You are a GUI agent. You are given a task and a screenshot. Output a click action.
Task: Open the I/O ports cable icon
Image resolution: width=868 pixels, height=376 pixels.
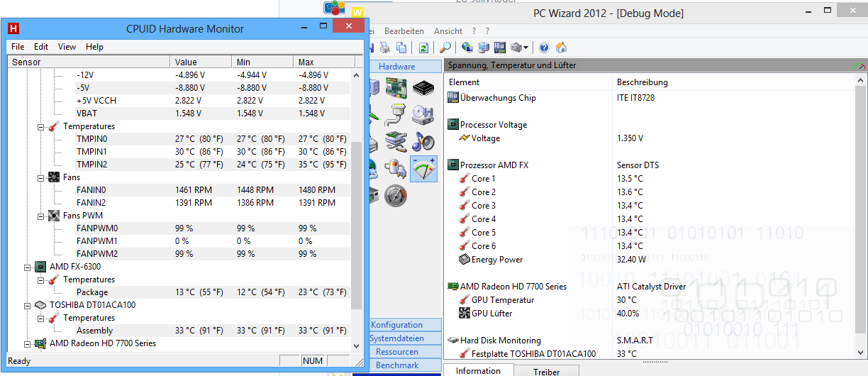point(396,115)
